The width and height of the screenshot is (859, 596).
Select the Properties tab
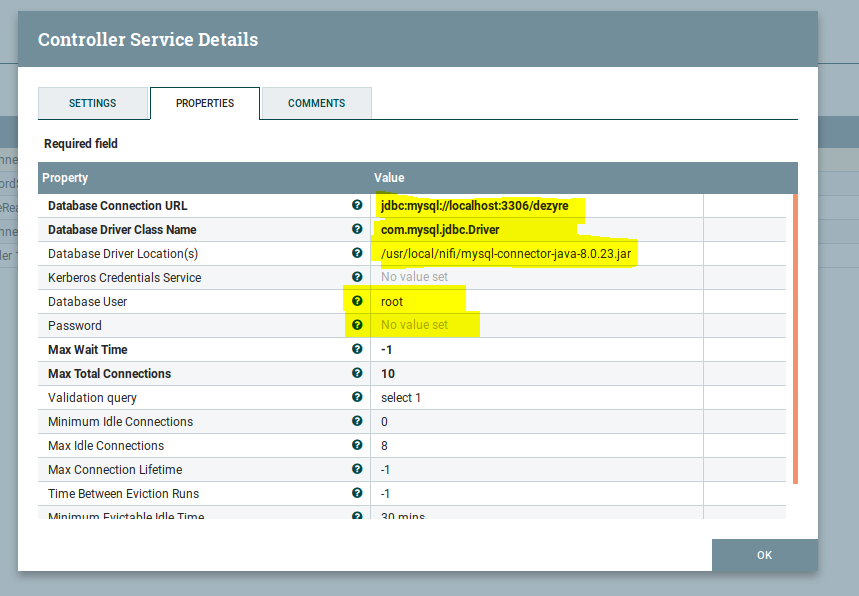coord(205,104)
